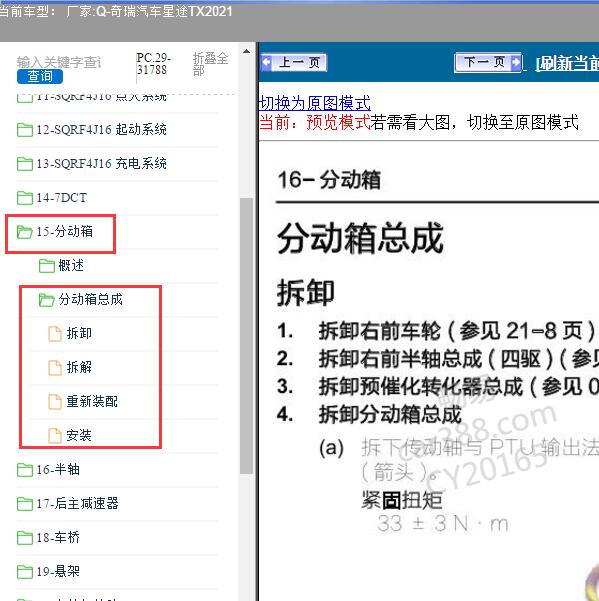Click 切换为原图模式 link
The width and height of the screenshot is (599, 601).
(x=315, y=103)
